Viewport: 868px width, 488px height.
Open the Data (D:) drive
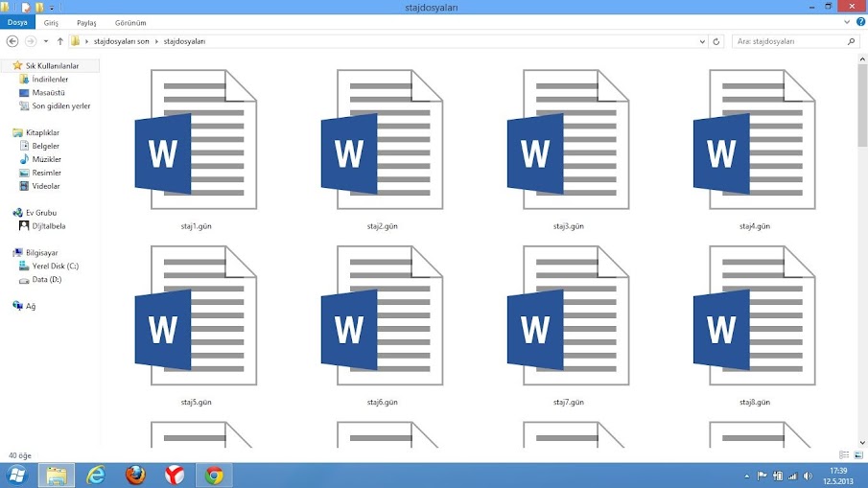tap(46, 279)
